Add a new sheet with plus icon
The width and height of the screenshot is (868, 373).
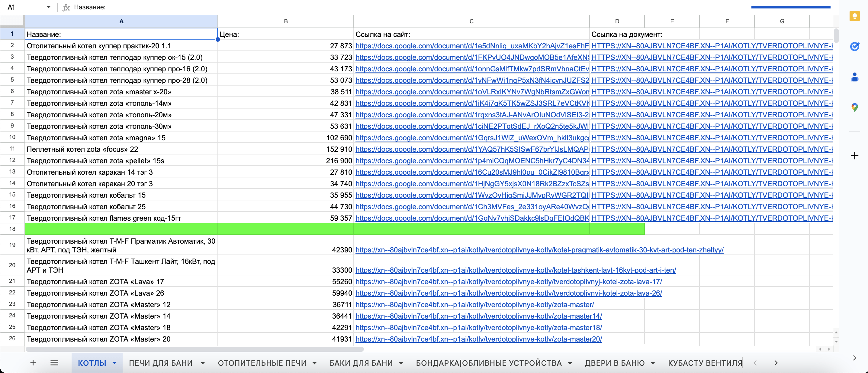[x=33, y=363]
